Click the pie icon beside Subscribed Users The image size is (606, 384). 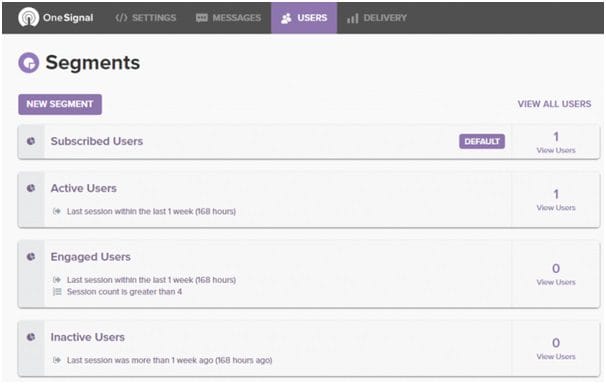(31, 141)
